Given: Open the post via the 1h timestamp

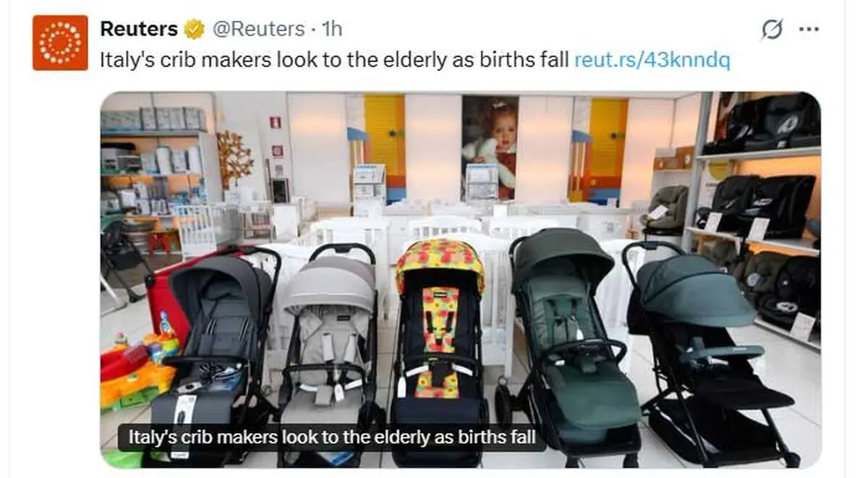Looking at the screenshot, I should click(332, 29).
